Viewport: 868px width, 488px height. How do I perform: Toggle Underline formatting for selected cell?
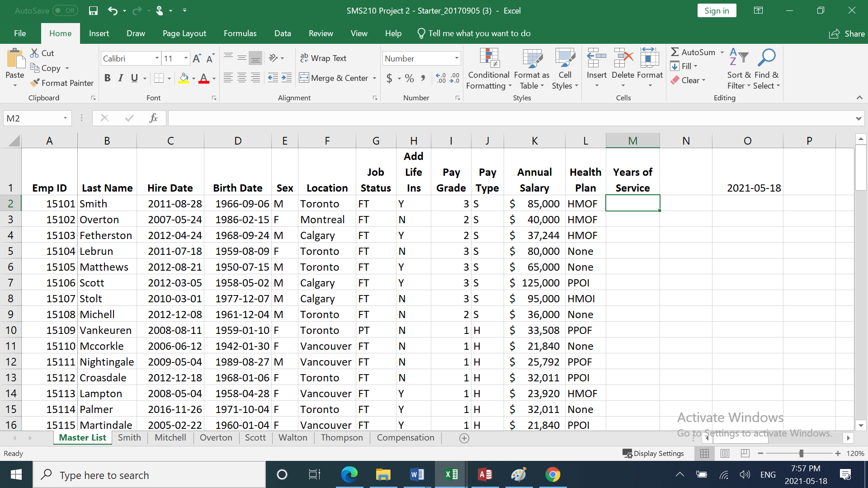click(133, 78)
